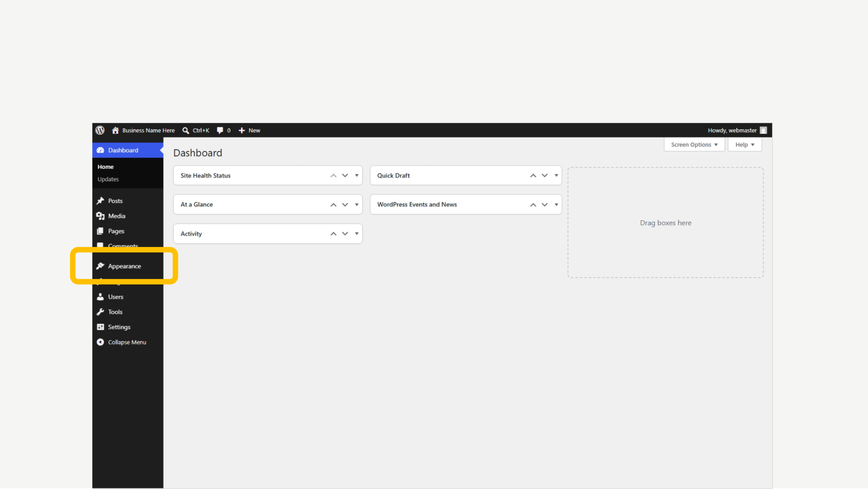Image resolution: width=868 pixels, height=489 pixels.
Task: Click the webmaster avatar icon
Action: pyautogui.click(x=763, y=131)
